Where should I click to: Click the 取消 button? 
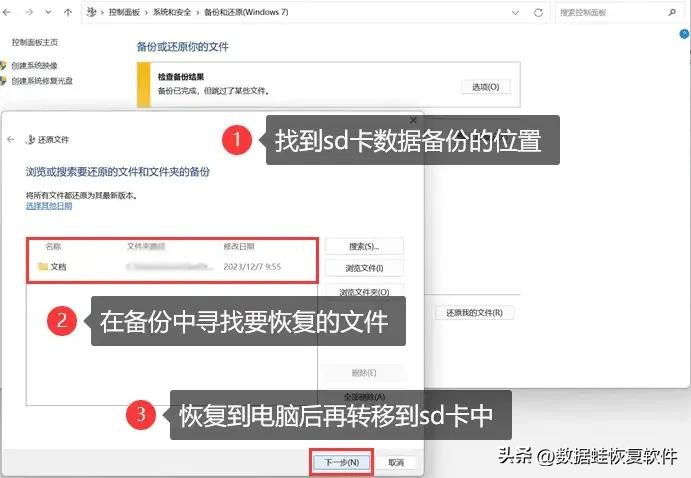396,463
